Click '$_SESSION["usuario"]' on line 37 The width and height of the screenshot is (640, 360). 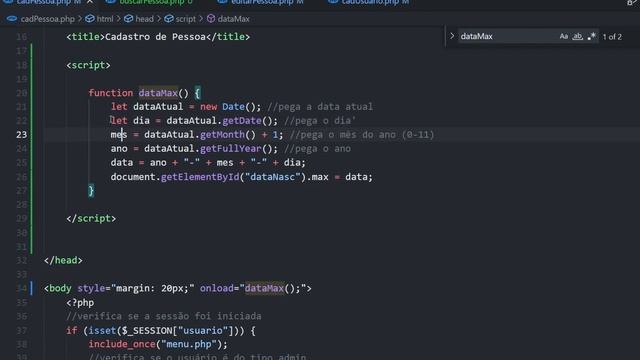point(178,331)
